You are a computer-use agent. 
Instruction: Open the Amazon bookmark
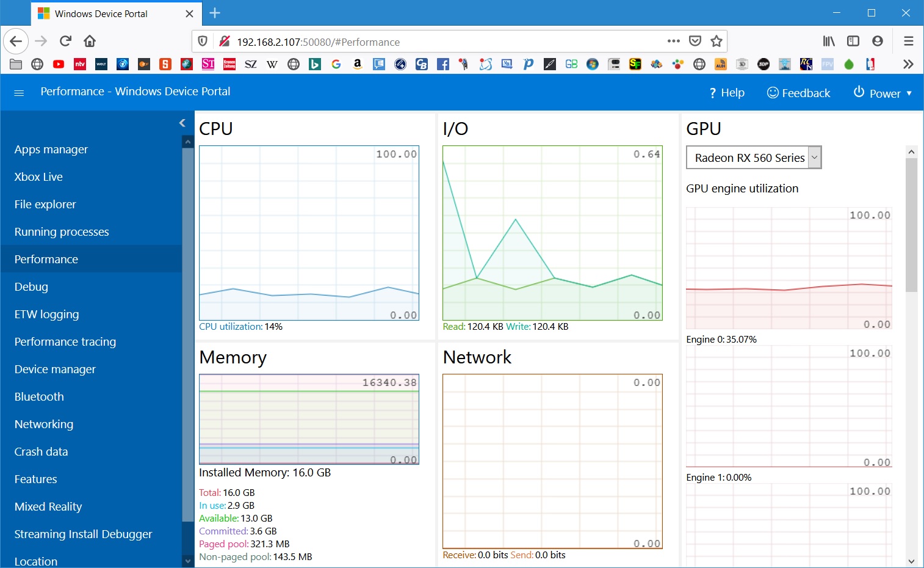pos(358,64)
